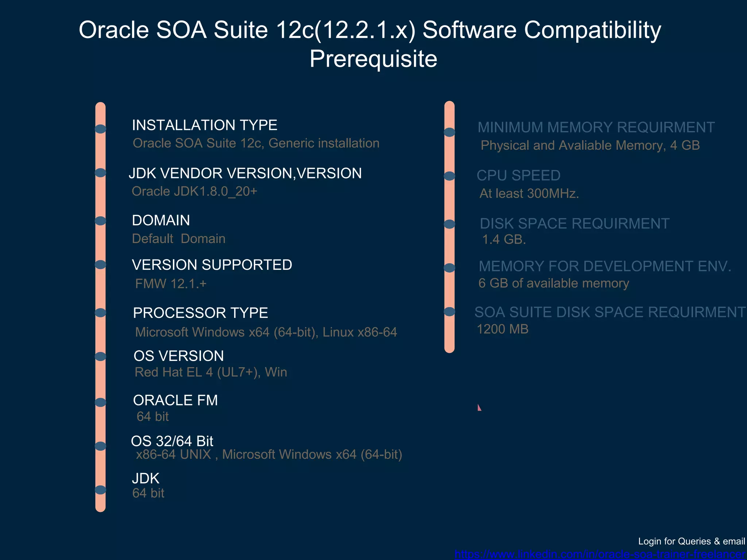Viewport: 747px width, 560px height.
Task: Select the 'OS VERSION' heading
Action: 179,356
